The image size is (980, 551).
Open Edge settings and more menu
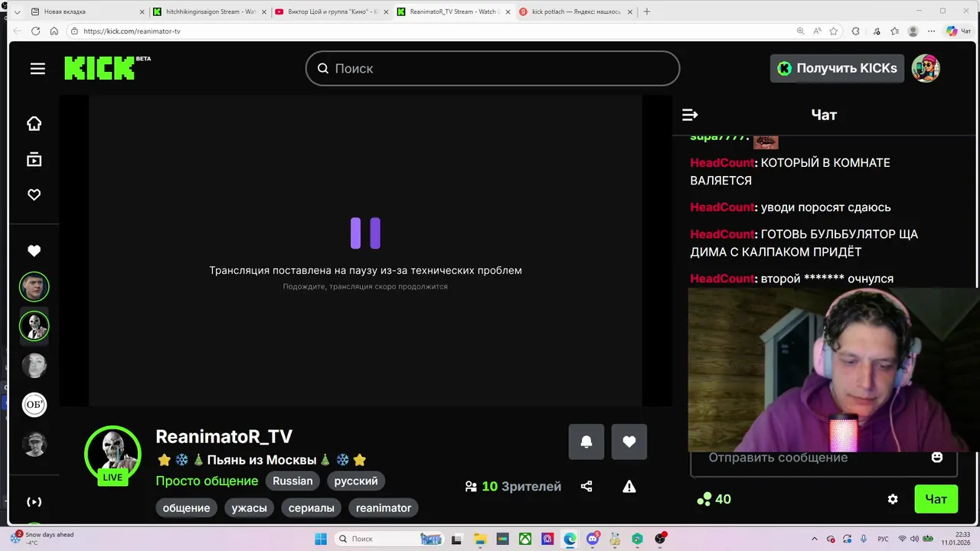pos(931,31)
